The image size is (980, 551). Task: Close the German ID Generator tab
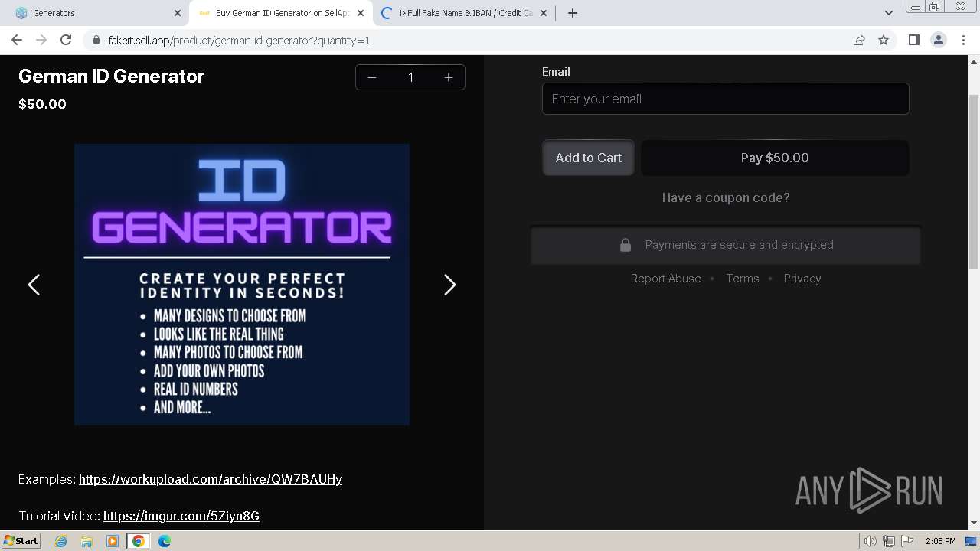point(361,13)
